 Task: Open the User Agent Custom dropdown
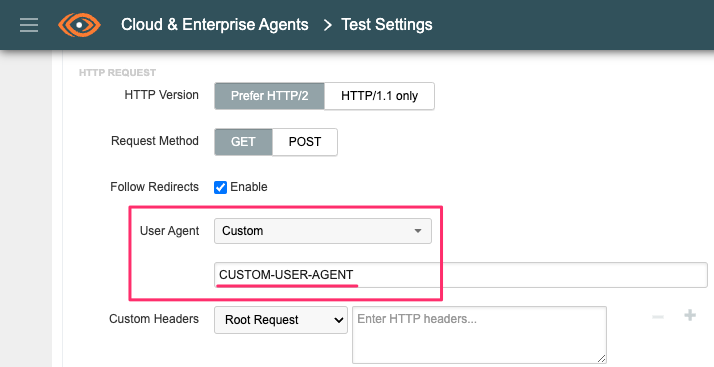pos(323,231)
